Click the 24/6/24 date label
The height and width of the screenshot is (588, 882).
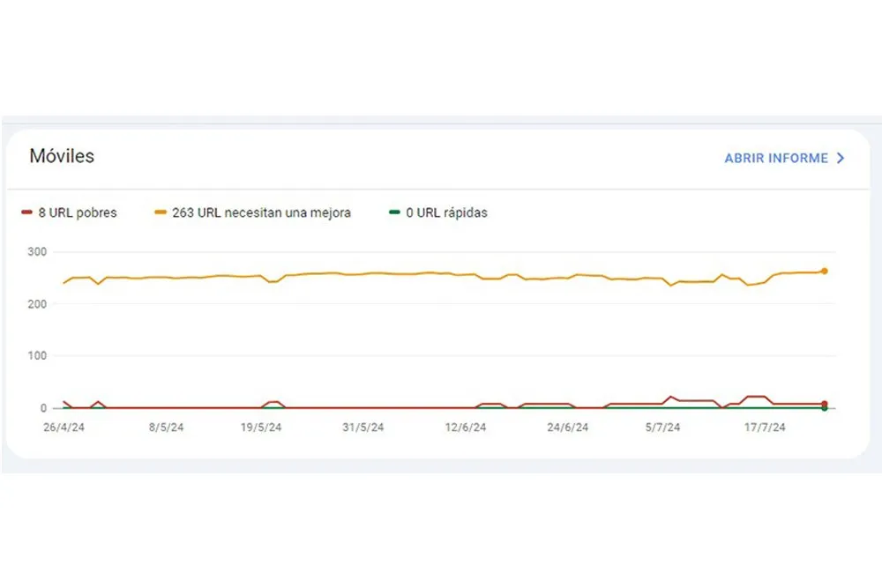[x=567, y=428]
